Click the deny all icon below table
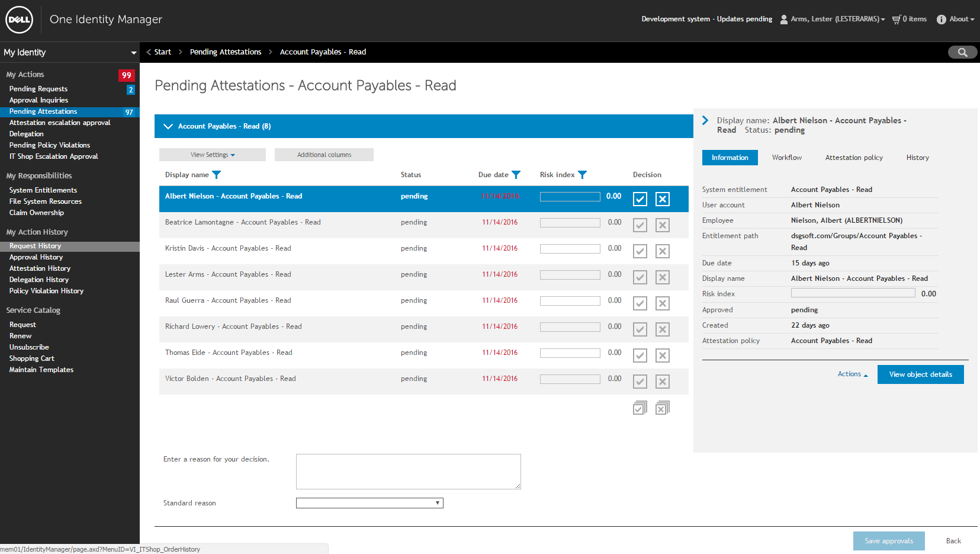The width and height of the screenshot is (980, 554). point(663,408)
